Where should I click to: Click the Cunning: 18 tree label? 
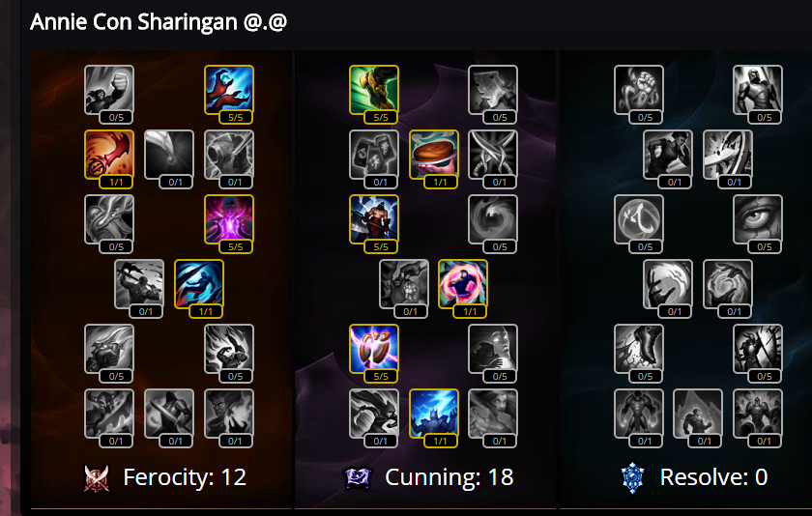449,477
